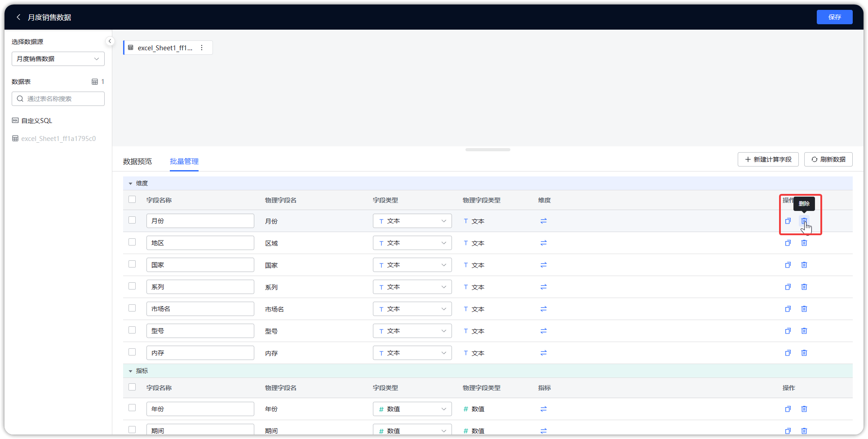
Task: Go back using the header arrow
Action: pyautogui.click(x=18, y=17)
